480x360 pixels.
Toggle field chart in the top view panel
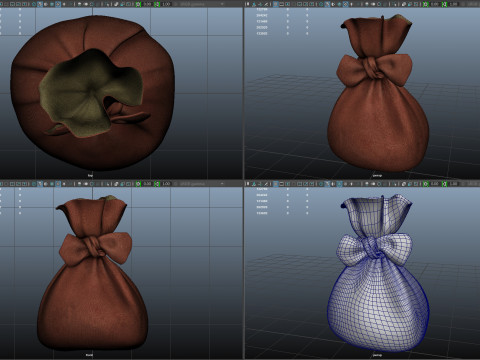point(12,4)
